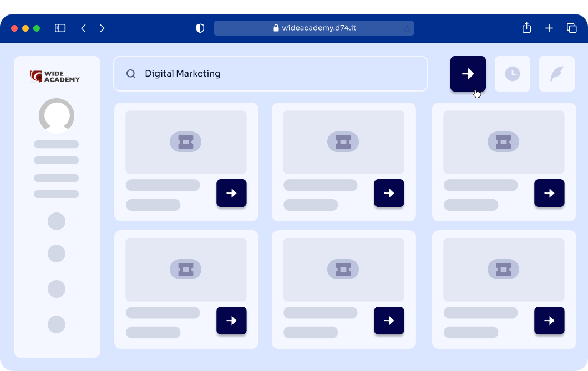This screenshot has height=371, width=588.
Task: Click the search submit arrow button
Action: 468,74
